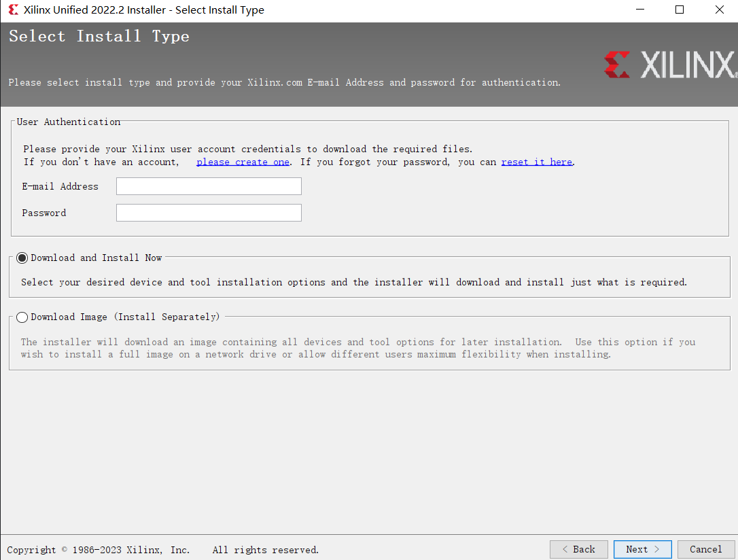Focus the Password input field
This screenshot has height=560, width=738.
click(209, 213)
